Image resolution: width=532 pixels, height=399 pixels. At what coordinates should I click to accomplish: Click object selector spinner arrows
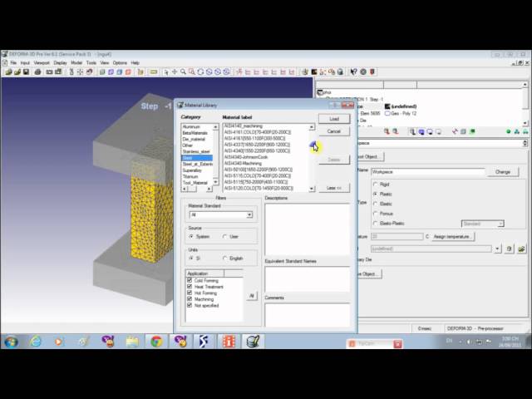pyautogui.click(x=525, y=143)
